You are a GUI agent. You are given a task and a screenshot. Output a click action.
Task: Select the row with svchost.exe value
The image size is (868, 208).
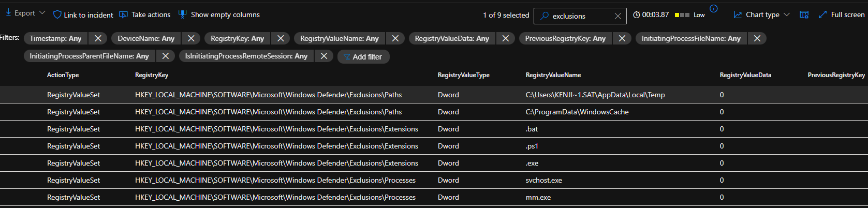(543, 180)
